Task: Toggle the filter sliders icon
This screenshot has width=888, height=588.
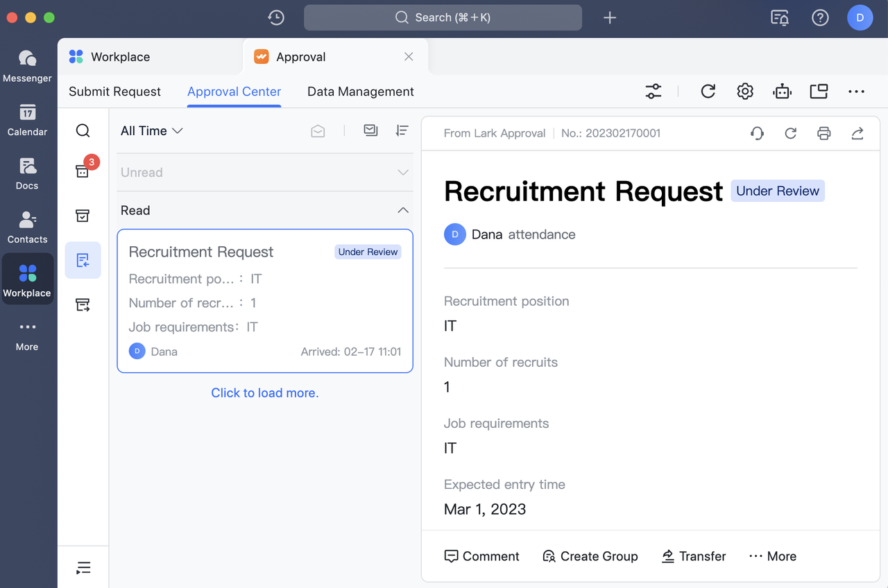Action: pyautogui.click(x=653, y=92)
